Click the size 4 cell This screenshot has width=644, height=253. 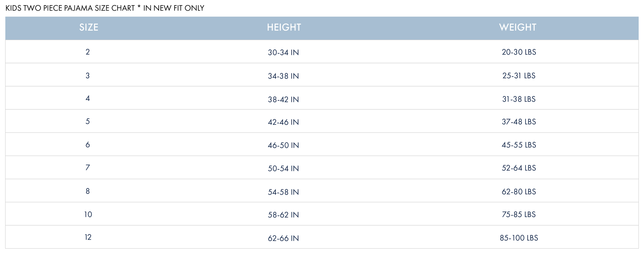[88, 98]
